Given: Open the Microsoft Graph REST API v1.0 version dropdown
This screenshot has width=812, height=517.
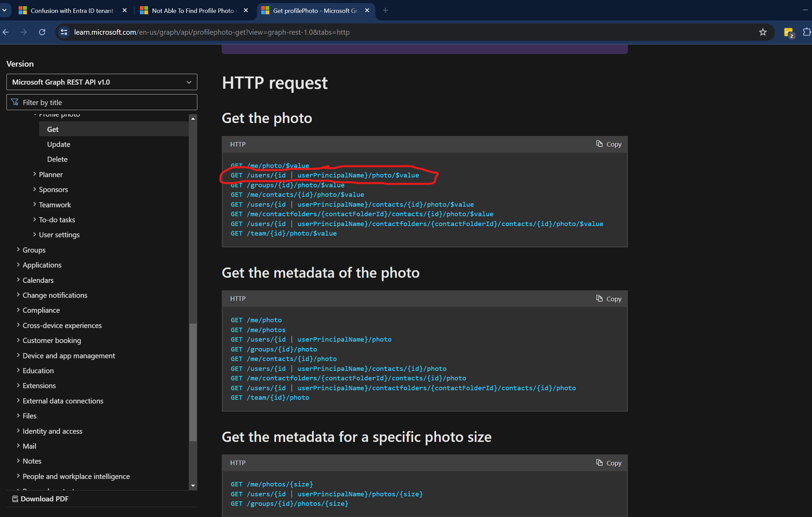Looking at the screenshot, I should tap(102, 82).
